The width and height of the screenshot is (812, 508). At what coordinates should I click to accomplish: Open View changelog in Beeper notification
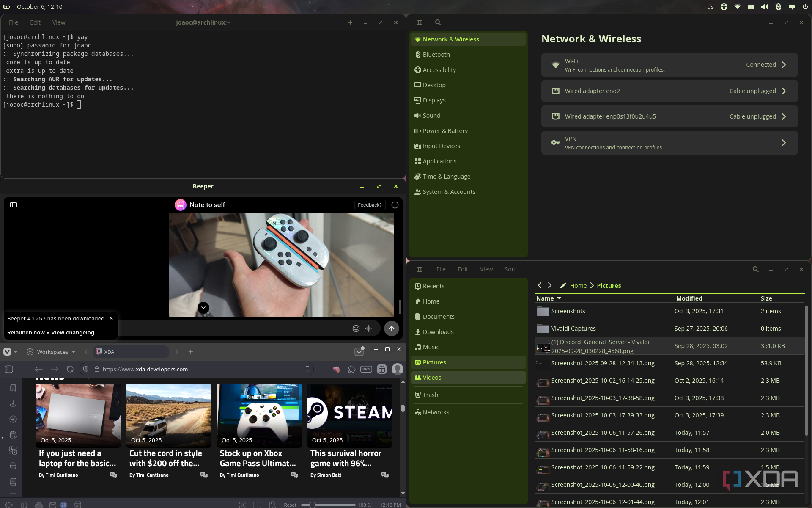click(x=73, y=333)
